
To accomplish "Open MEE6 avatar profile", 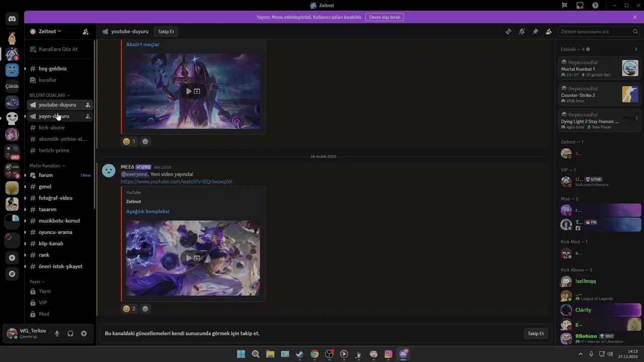I will pos(109,170).
